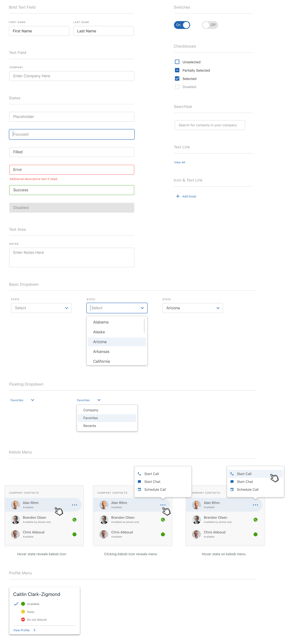Select Recents in the floating dropdown
Screen dimensions: 294x644
click(107, 426)
